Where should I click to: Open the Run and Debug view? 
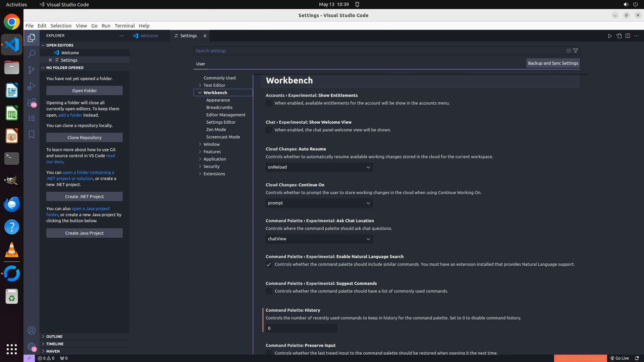coord(32,86)
